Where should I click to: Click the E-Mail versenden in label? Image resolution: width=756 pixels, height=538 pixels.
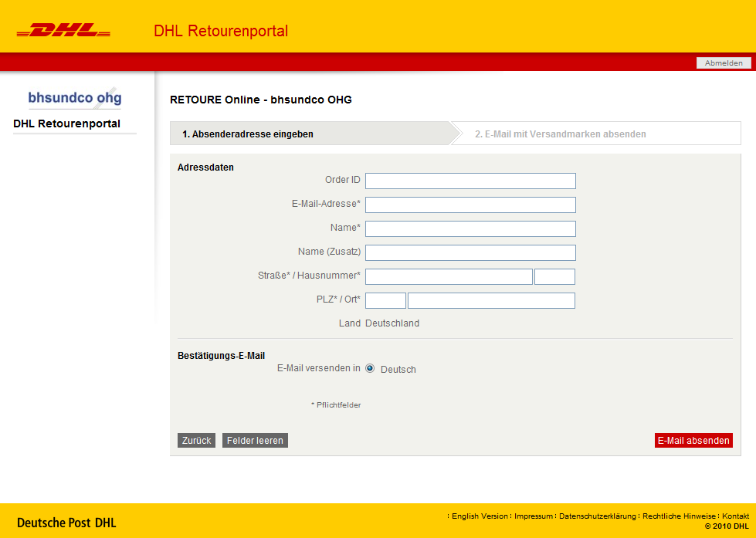[x=319, y=368]
